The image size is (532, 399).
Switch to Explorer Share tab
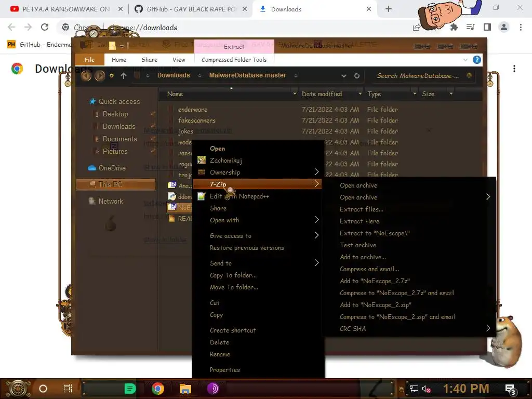pyautogui.click(x=149, y=60)
